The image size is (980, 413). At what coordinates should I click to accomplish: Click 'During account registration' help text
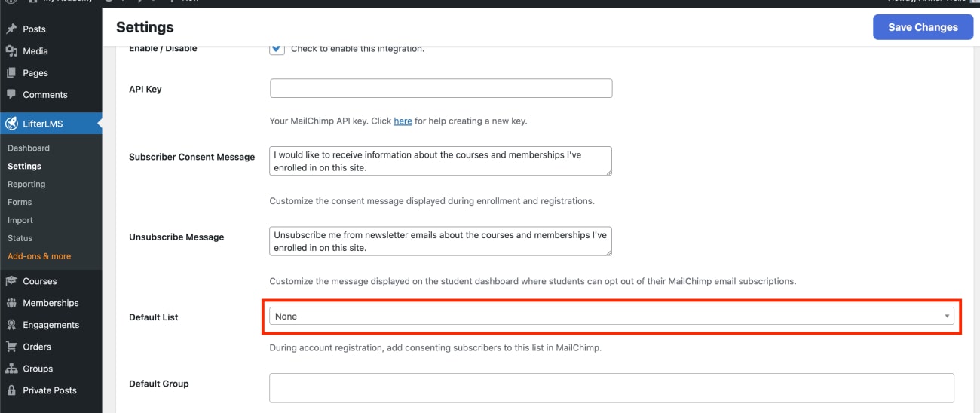[436, 348]
